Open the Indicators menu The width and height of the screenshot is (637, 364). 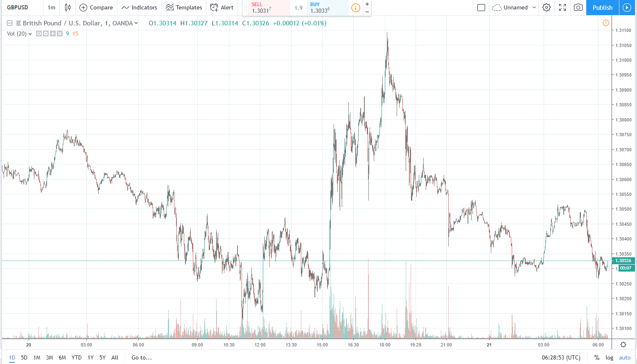tap(140, 7)
